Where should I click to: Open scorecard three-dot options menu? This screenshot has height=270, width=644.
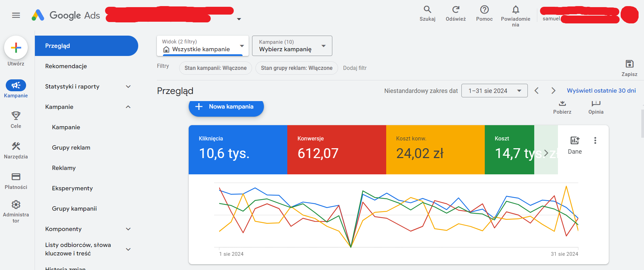point(595,140)
